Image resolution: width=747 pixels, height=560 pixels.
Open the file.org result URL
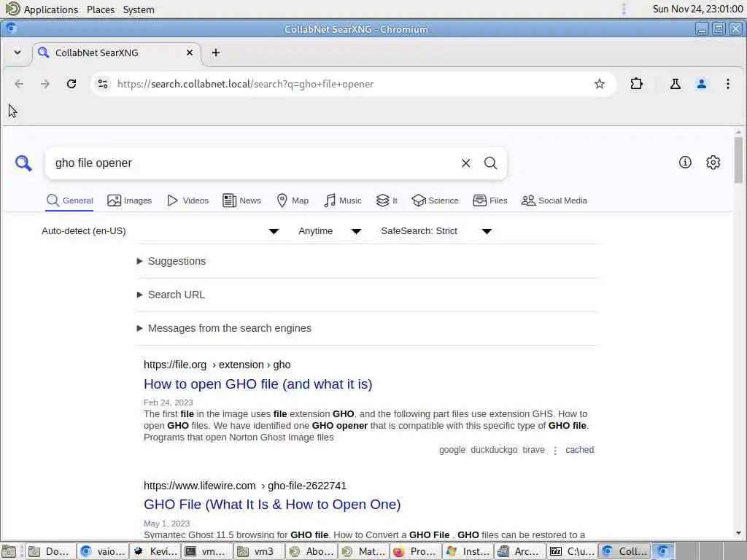point(217,365)
